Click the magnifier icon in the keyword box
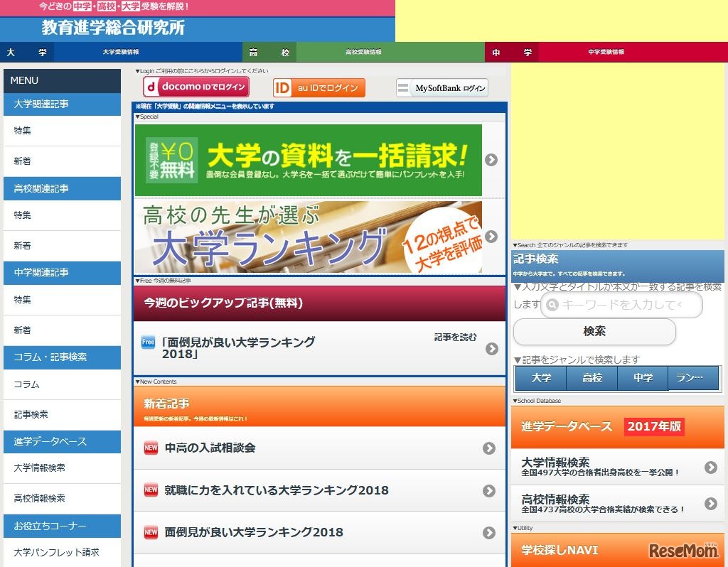This screenshot has width=728, height=567. [551, 304]
